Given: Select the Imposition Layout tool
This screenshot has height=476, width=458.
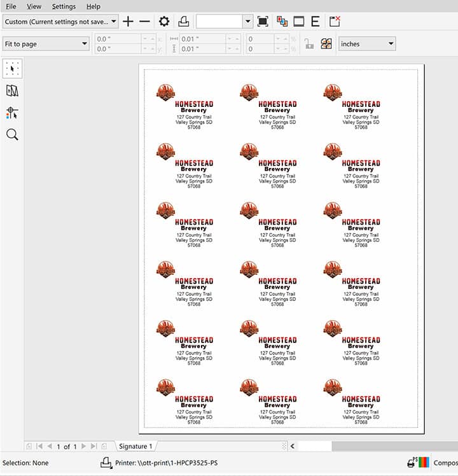Looking at the screenshot, I should coord(12,91).
